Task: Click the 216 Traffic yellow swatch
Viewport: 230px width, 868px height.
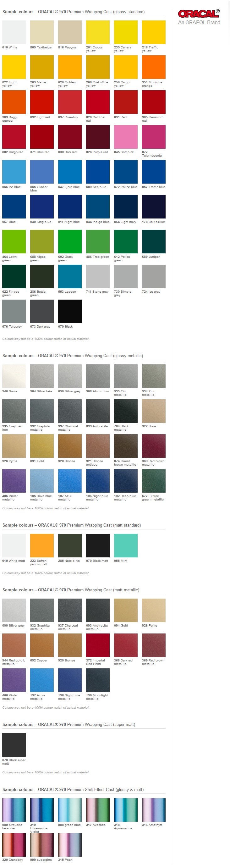Action: pos(154,32)
